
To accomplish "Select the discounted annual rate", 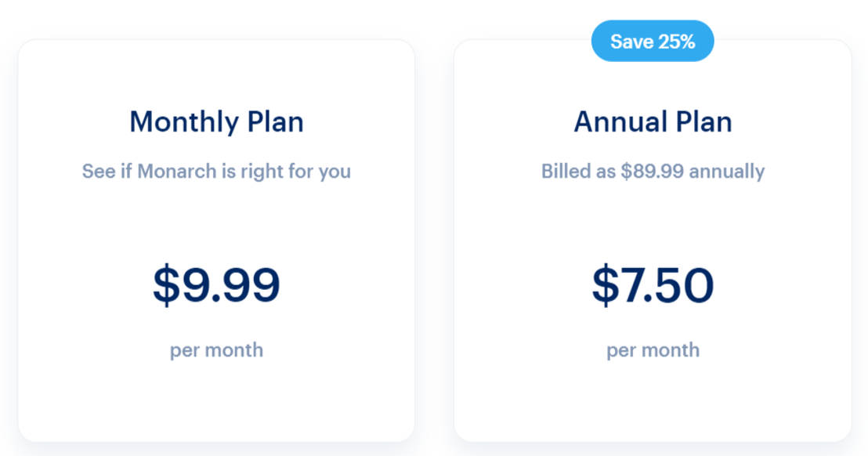I will click(653, 284).
